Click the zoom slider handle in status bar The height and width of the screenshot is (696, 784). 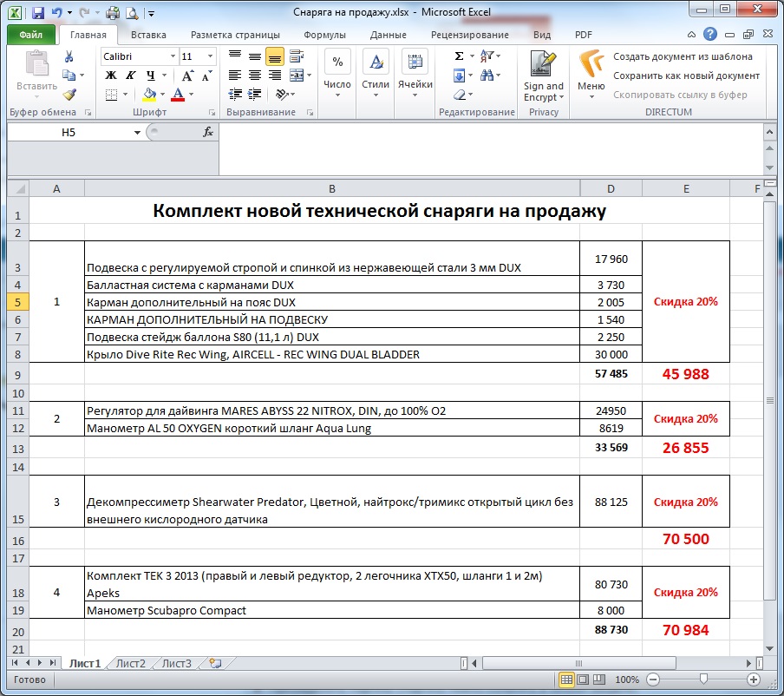[704, 680]
